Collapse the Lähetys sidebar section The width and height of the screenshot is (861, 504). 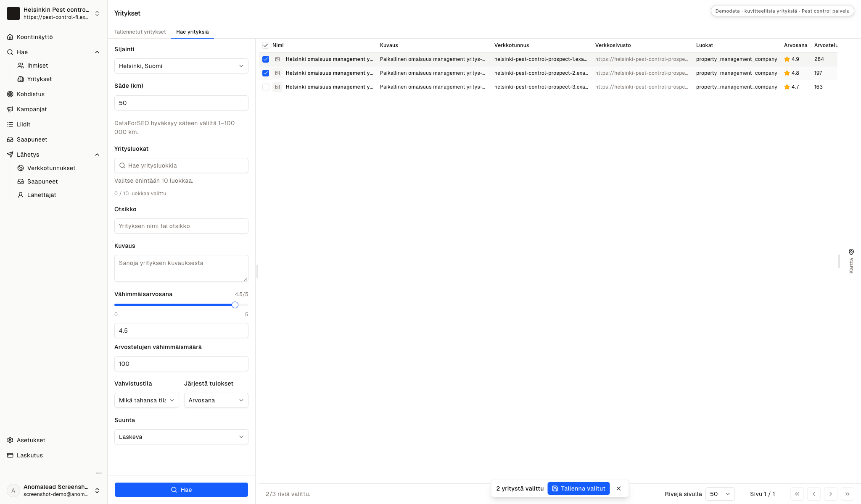click(x=97, y=155)
